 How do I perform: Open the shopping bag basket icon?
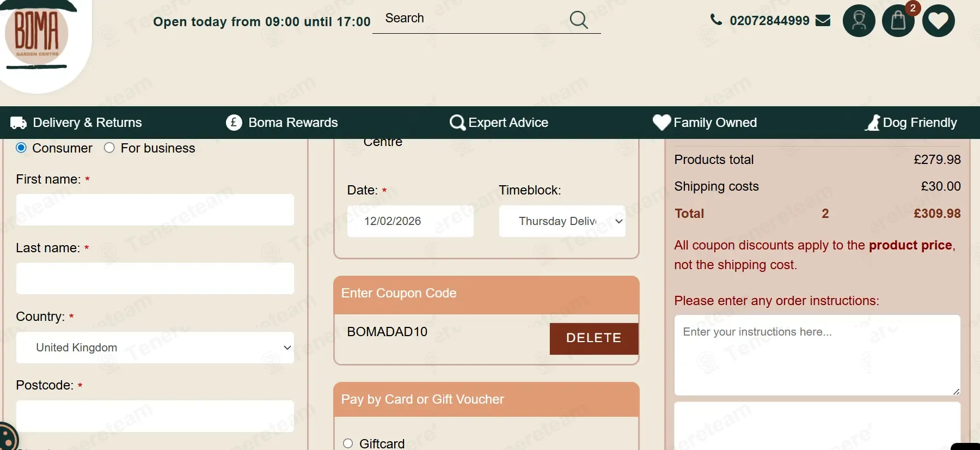pyautogui.click(x=898, y=21)
